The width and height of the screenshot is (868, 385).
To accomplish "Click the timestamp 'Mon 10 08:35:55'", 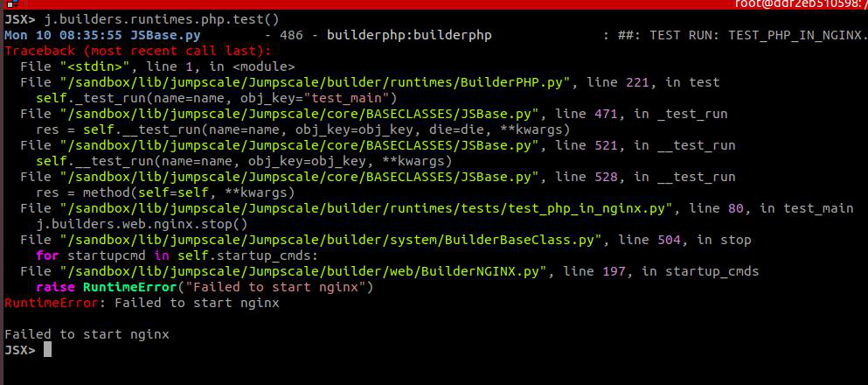I will click(x=63, y=36).
